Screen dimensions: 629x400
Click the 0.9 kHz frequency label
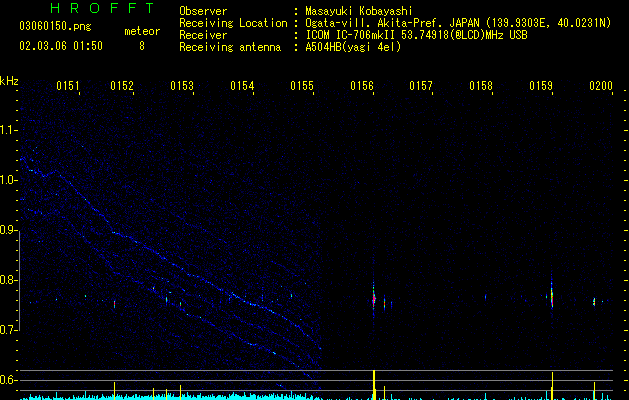(x=9, y=230)
